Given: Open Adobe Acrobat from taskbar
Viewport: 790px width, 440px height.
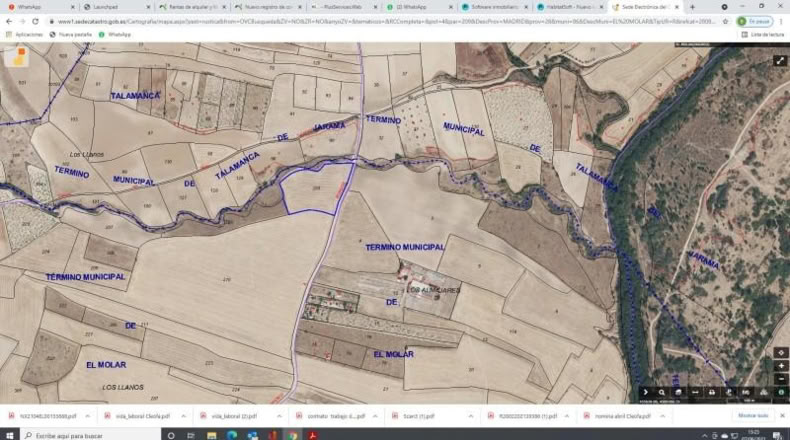Looking at the screenshot, I should pyautogui.click(x=312, y=435).
